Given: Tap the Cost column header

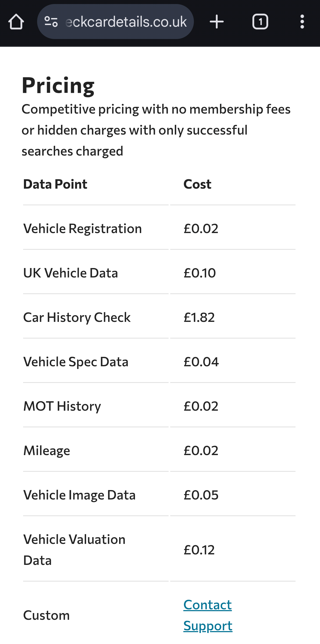Looking at the screenshot, I should (x=197, y=184).
